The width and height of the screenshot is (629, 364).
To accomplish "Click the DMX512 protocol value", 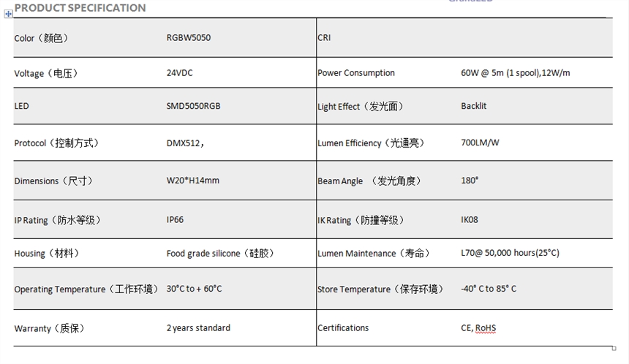I will [x=185, y=143].
